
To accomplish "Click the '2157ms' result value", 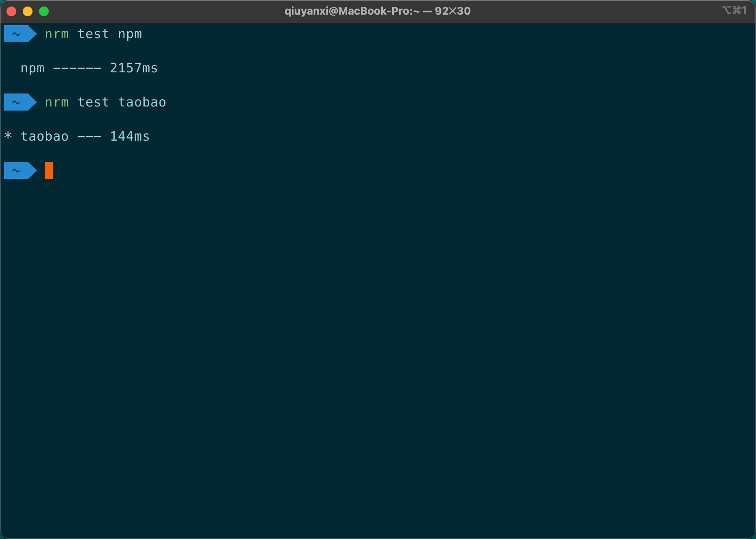I will (x=134, y=68).
